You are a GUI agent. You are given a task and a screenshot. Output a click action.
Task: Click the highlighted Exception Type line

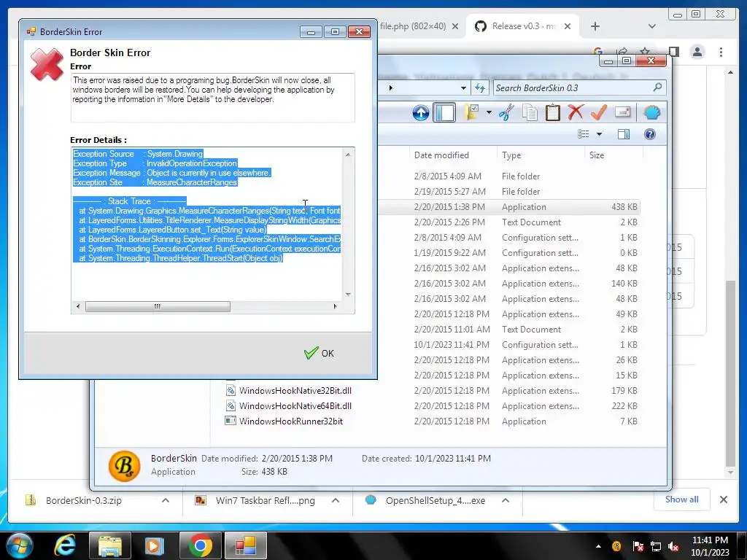click(x=155, y=163)
